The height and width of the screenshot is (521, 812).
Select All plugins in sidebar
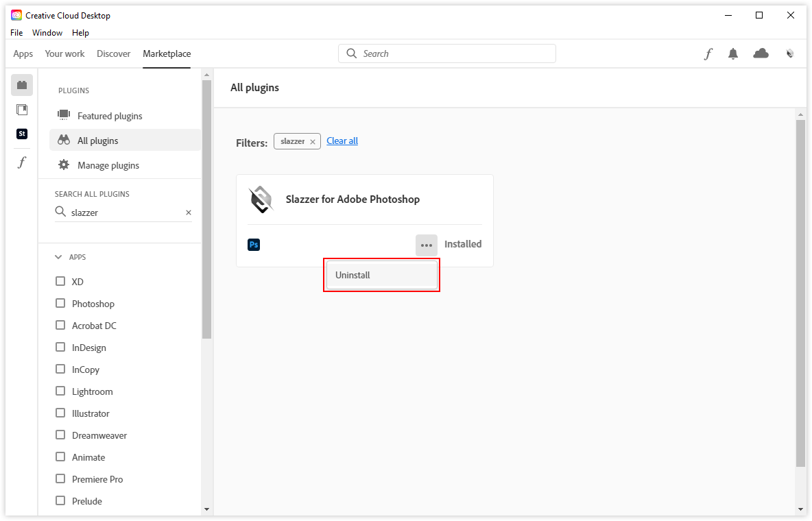(126, 141)
